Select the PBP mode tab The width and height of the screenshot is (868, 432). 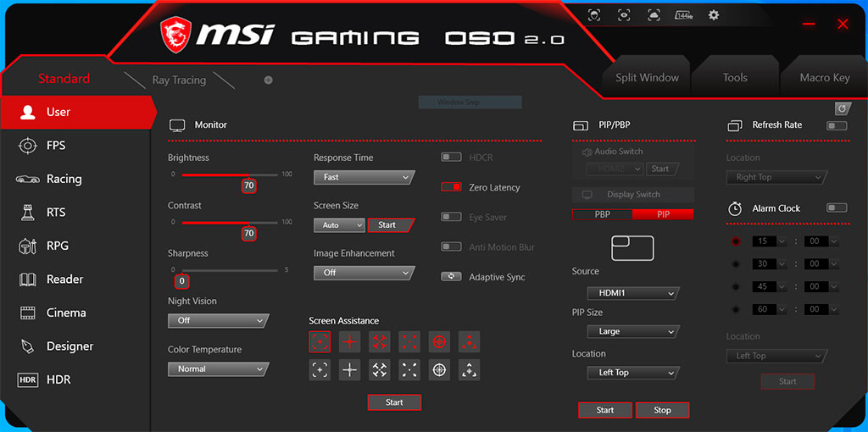pos(603,214)
